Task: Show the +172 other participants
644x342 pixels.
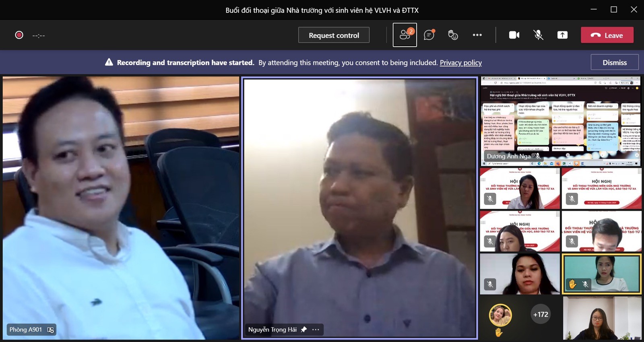Action: pos(541,315)
